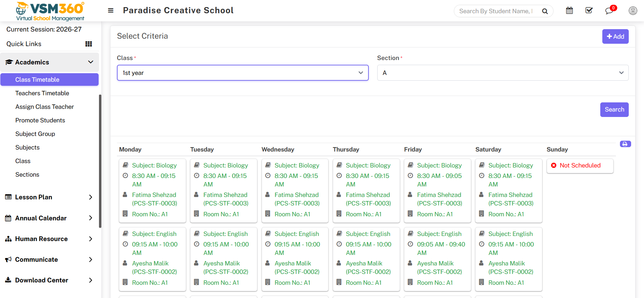Click Sunday Not Scheduled cross icon
This screenshot has width=644, height=298.
click(x=554, y=165)
